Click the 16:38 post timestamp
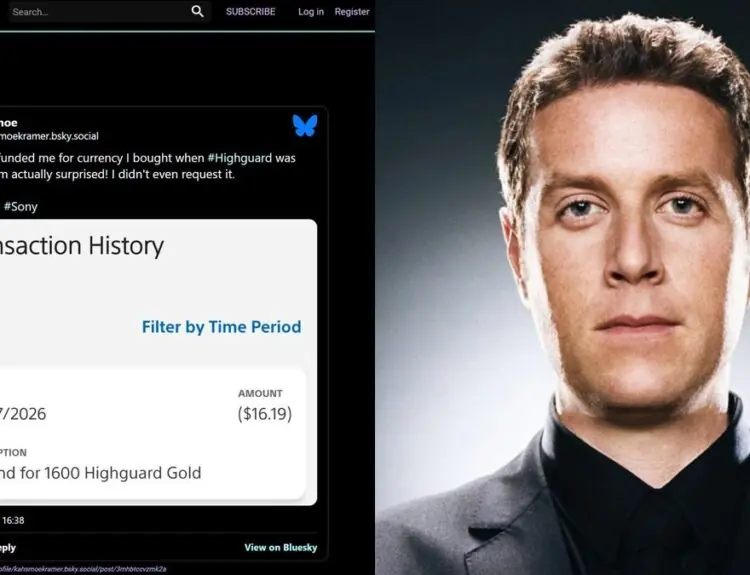 click(x=13, y=520)
